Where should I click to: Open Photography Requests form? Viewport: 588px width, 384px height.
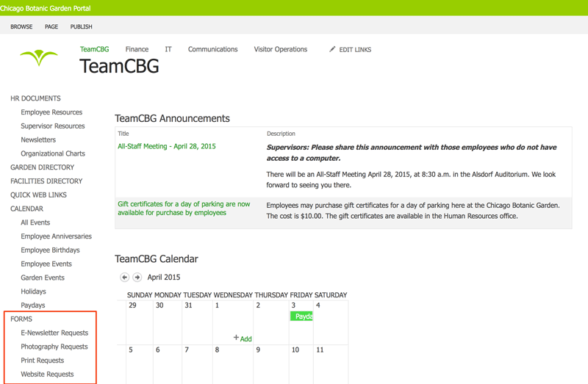click(x=54, y=347)
